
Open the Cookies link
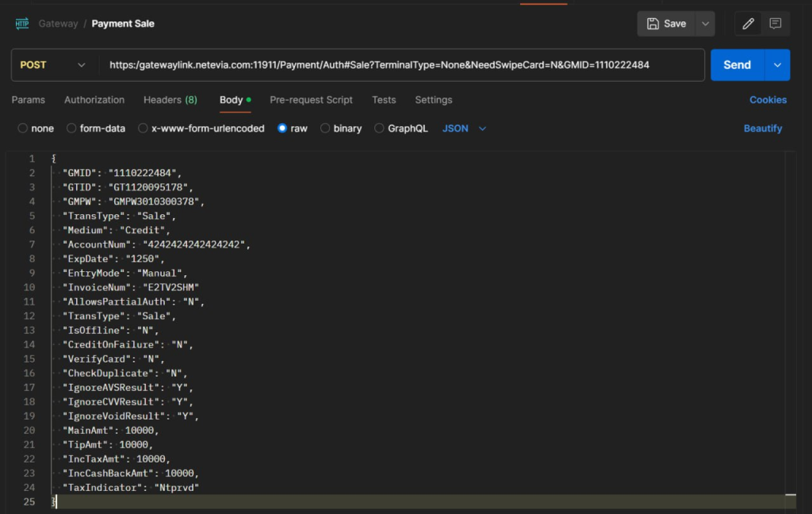[x=768, y=100]
